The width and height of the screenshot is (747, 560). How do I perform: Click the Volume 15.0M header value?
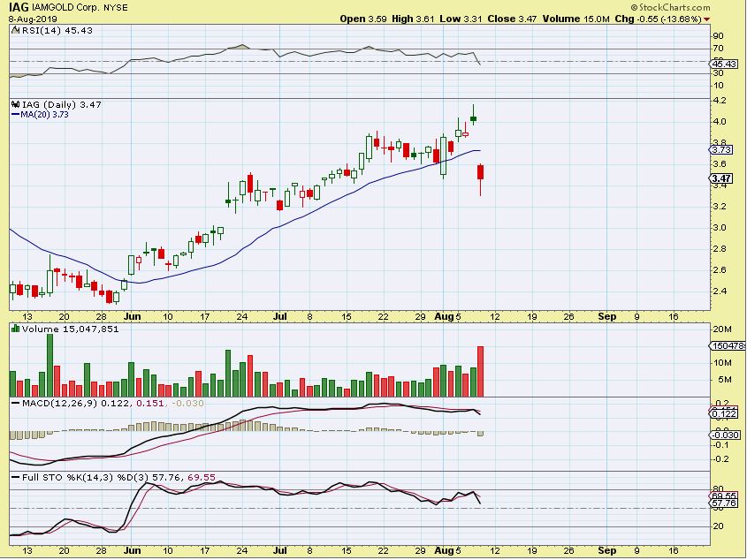tap(575, 19)
